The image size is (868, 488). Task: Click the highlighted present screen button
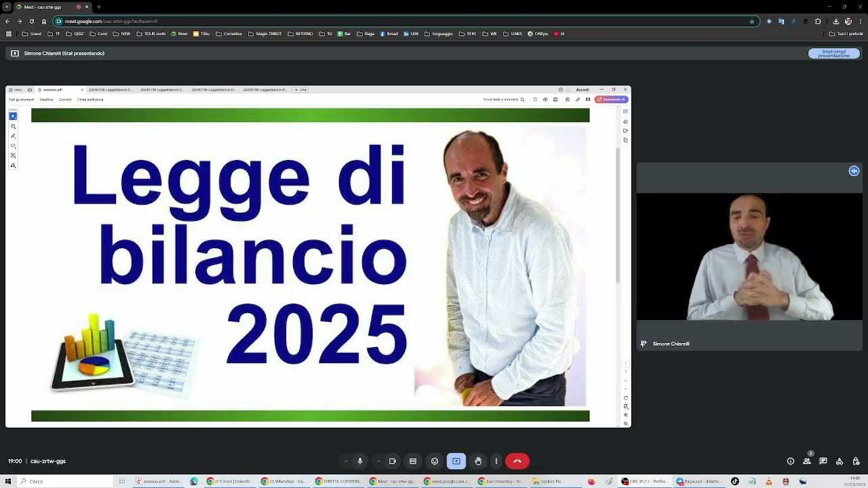click(x=456, y=461)
